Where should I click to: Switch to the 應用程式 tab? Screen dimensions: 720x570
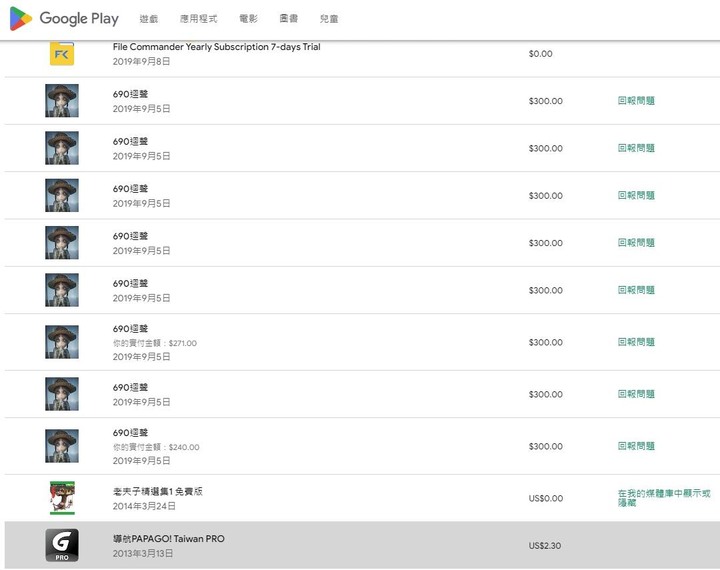198,19
